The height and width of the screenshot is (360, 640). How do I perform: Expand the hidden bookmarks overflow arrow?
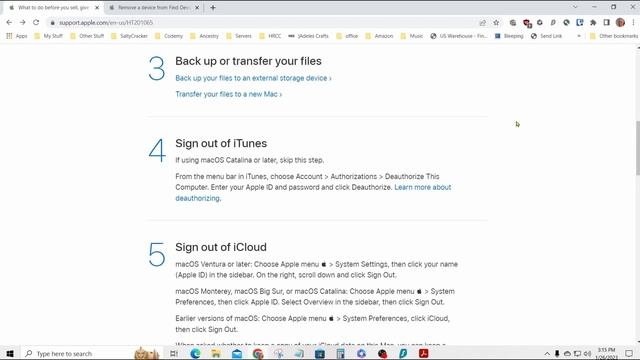[x=579, y=36]
